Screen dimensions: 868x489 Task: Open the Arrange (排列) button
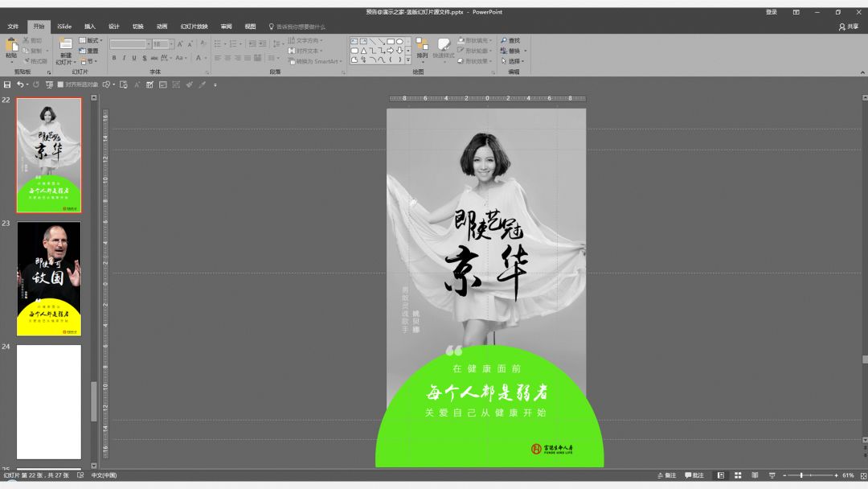pyautogui.click(x=423, y=49)
